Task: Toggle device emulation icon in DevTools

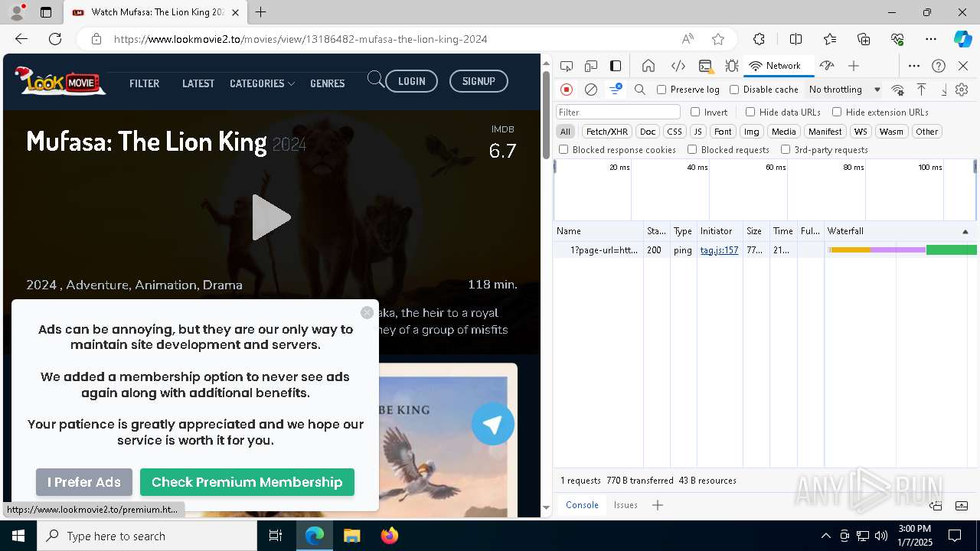Action: tap(591, 66)
